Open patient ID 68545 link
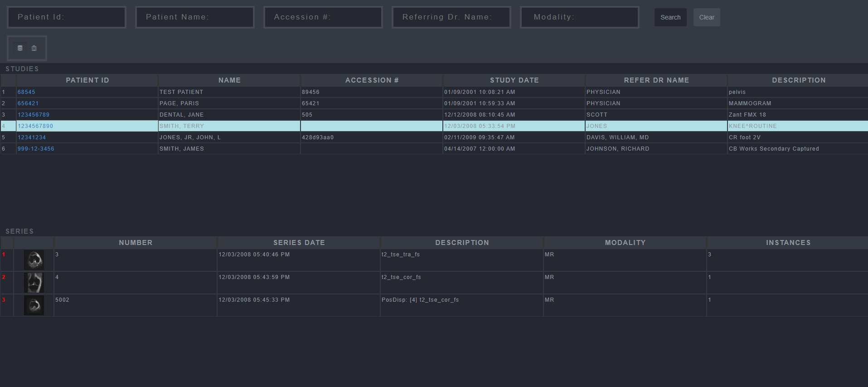The width and height of the screenshot is (868, 387). [x=26, y=92]
